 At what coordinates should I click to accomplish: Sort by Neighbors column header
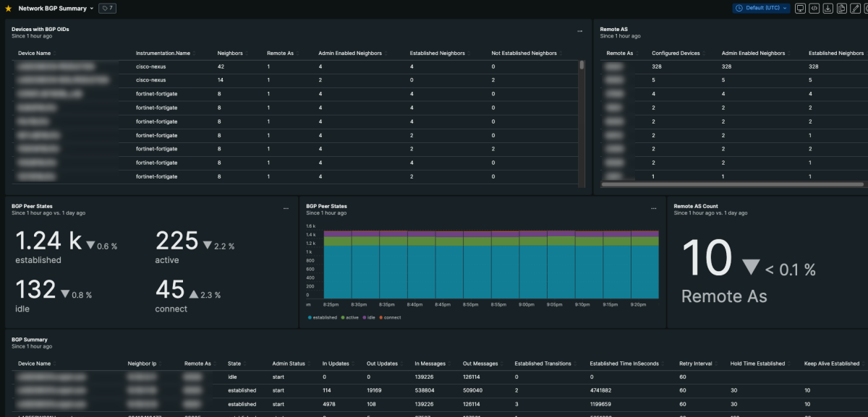[x=230, y=53]
